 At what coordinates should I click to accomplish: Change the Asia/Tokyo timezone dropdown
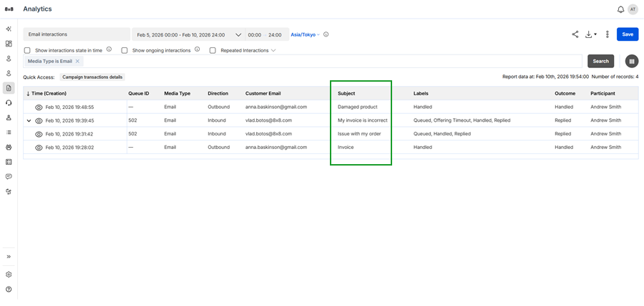point(306,34)
